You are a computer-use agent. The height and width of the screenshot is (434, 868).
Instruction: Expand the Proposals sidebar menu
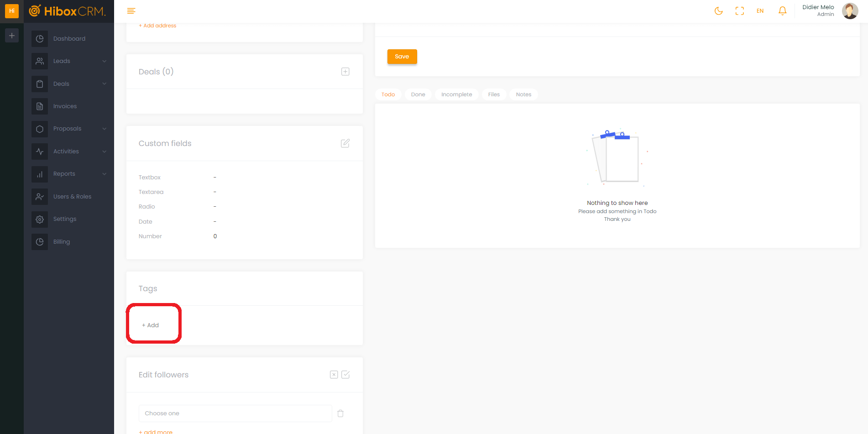pyautogui.click(x=69, y=129)
